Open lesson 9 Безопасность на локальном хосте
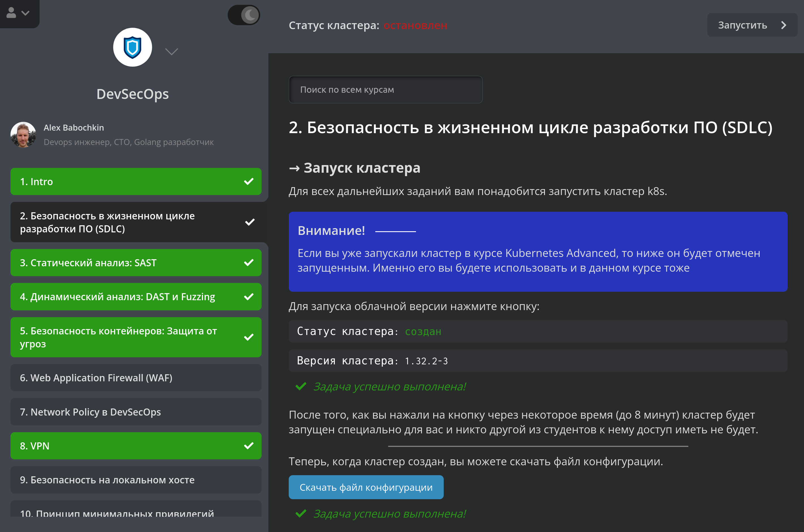 [136, 480]
